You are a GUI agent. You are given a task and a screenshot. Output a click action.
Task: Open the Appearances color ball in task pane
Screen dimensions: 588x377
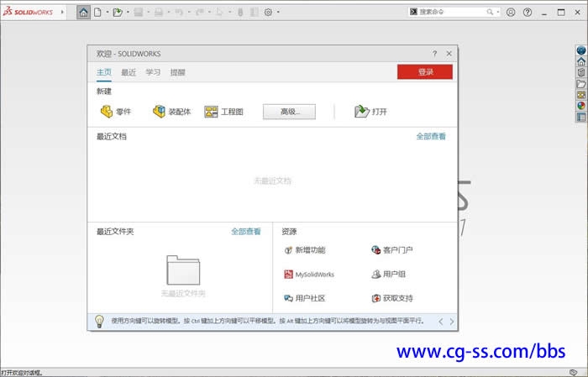(x=581, y=106)
